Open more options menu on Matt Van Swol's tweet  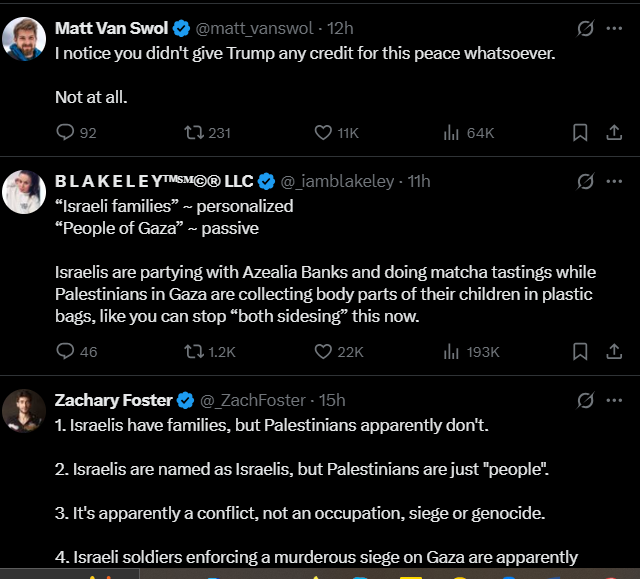click(x=614, y=28)
